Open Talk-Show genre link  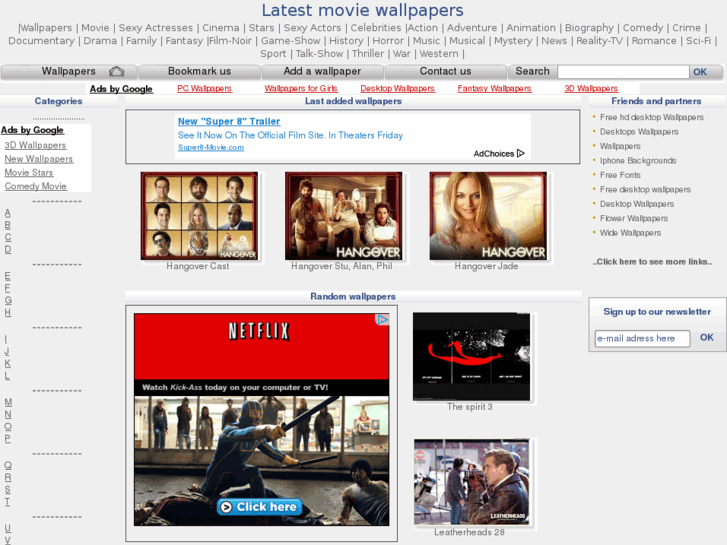(x=319, y=54)
